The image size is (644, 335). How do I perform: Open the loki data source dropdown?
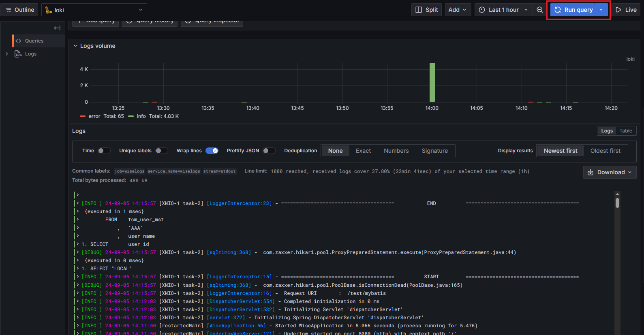click(x=94, y=10)
